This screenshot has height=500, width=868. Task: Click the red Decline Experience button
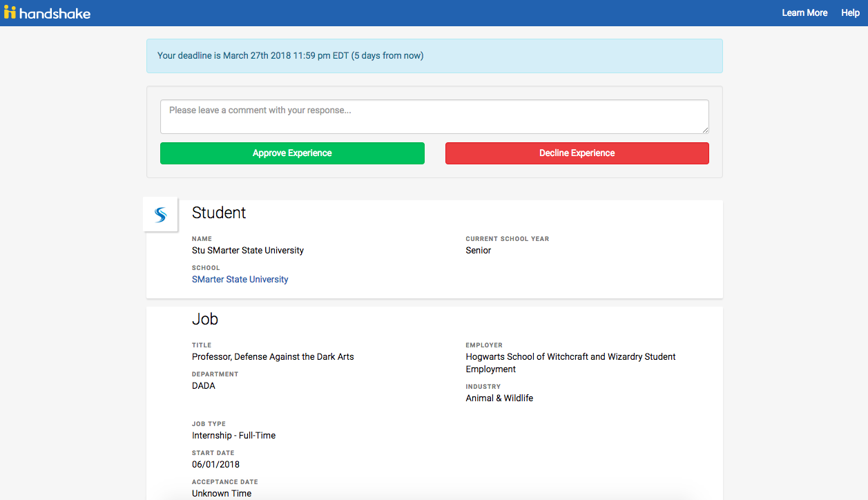(x=577, y=153)
